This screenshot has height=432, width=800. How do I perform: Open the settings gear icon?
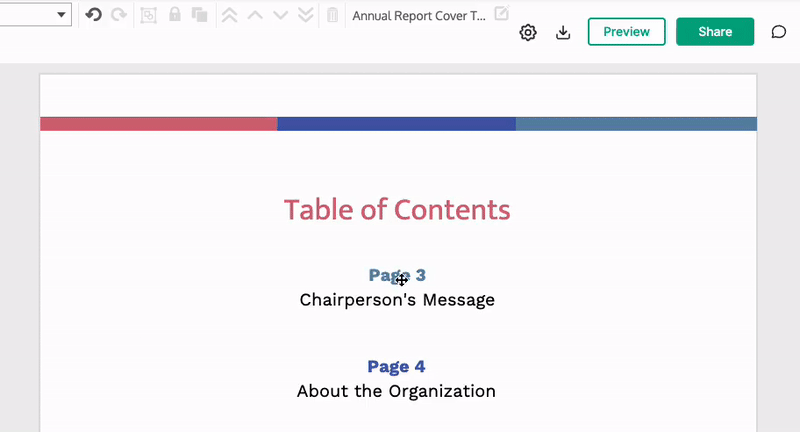click(528, 32)
